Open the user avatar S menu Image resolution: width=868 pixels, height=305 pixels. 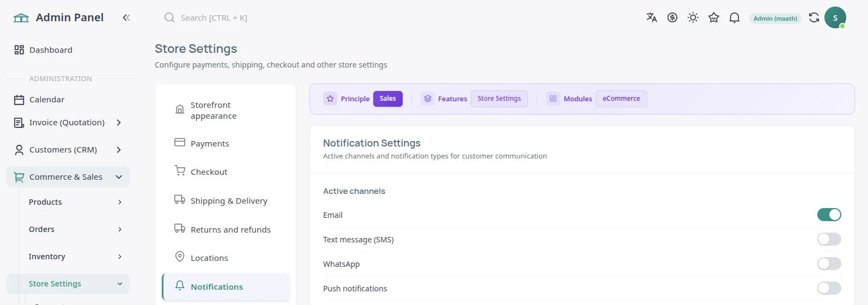pos(835,17)
